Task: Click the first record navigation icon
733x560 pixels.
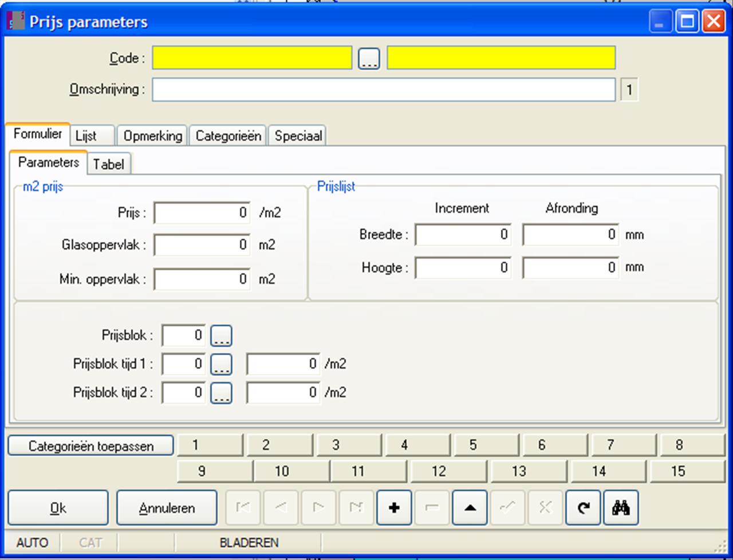Action: point(243,508)
